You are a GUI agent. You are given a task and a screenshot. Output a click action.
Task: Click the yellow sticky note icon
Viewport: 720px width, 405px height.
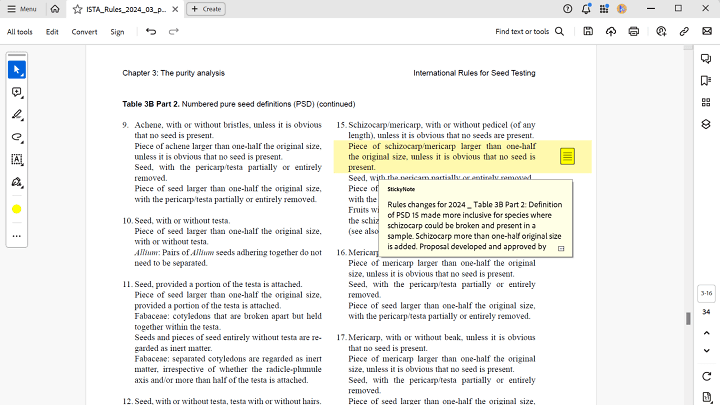coord(567,156)
